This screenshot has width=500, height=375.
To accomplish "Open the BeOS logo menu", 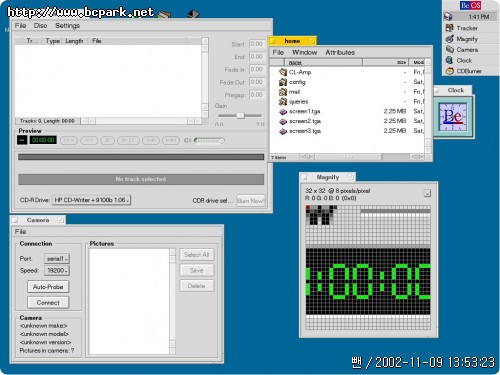I will (x=470, y=6).
